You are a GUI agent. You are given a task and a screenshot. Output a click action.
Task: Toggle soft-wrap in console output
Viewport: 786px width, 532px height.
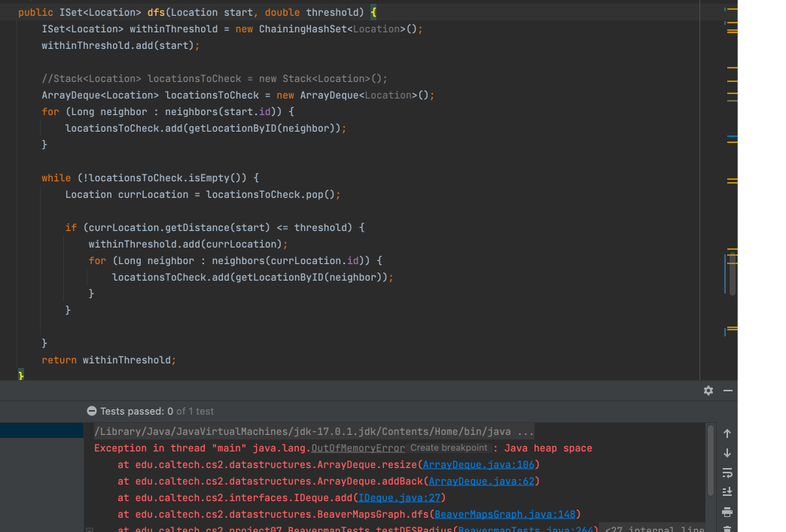coord(727,473)
